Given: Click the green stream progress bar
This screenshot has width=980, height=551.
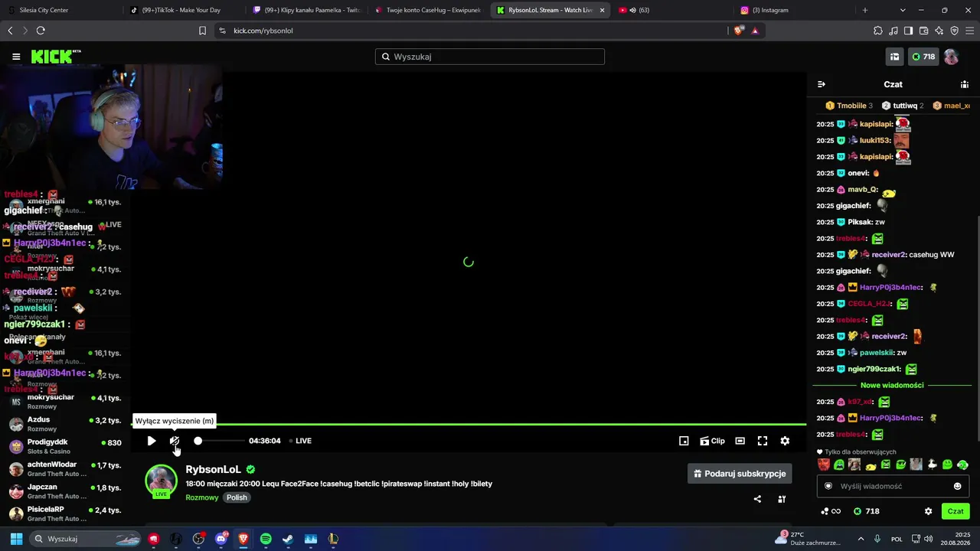Looking at the screenshot, I should (x=469, y=424).
